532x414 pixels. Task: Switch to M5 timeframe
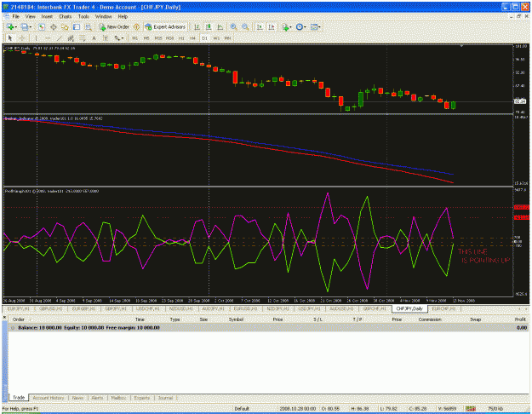(x=146, y=38)
